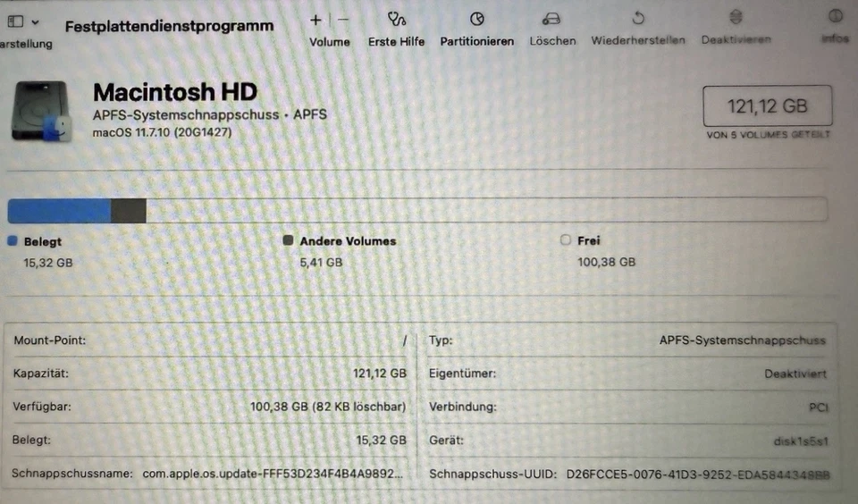858x504 pixels.
Task: Click the gray Andere Volumes legend swatch
Action: pyautogui.click(x=288, y=240)
